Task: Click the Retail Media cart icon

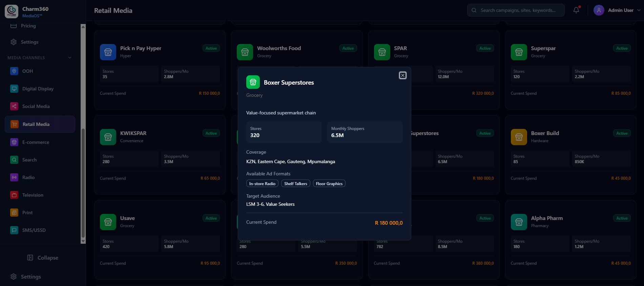Action: tap(15, 124)
